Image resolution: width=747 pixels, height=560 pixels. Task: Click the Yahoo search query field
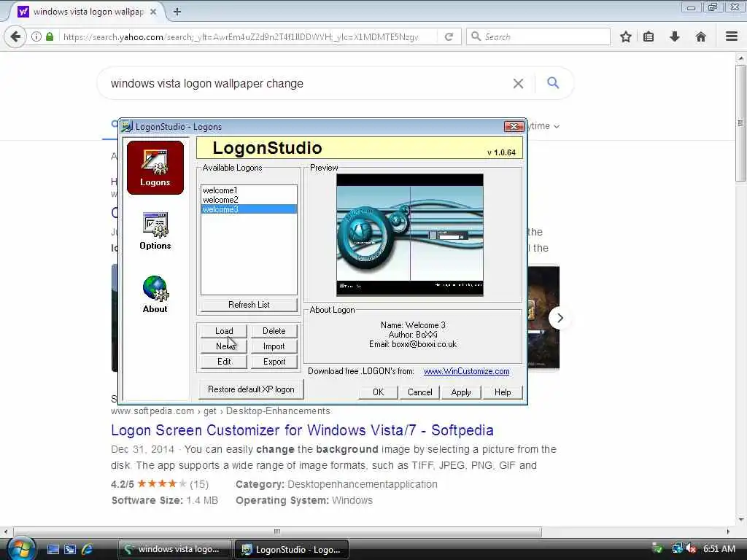pos(305,83)
